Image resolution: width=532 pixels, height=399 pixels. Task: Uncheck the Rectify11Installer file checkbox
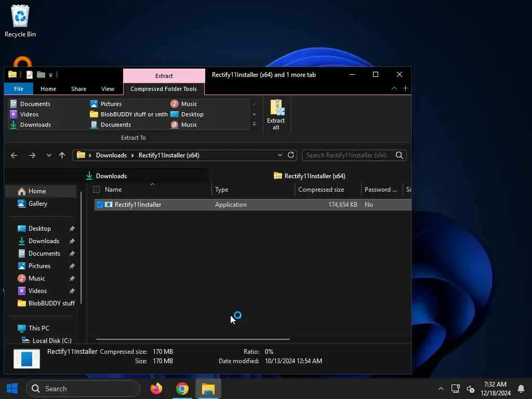coord(100,205)
